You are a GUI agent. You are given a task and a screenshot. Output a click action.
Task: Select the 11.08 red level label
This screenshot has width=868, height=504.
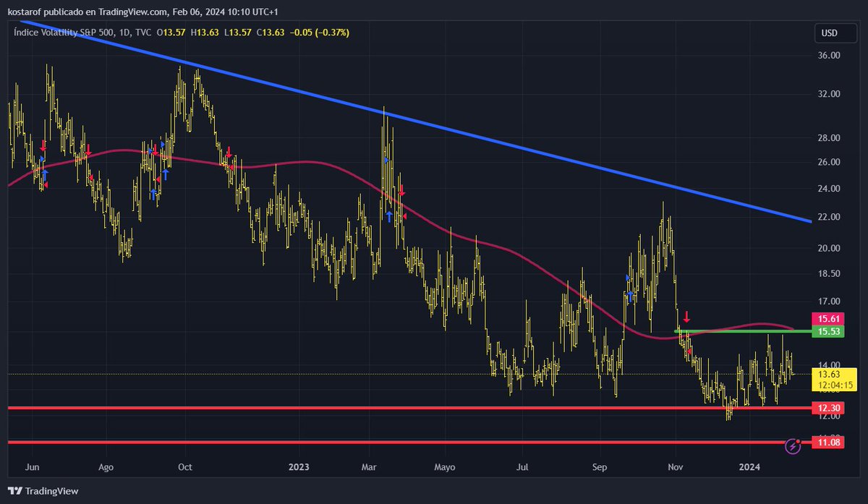827,442
